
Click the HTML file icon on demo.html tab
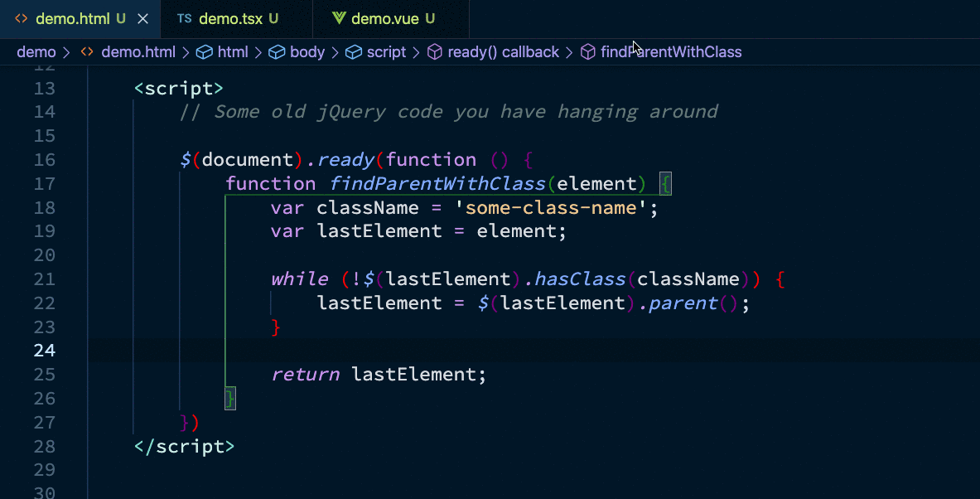tap(22, 19)
